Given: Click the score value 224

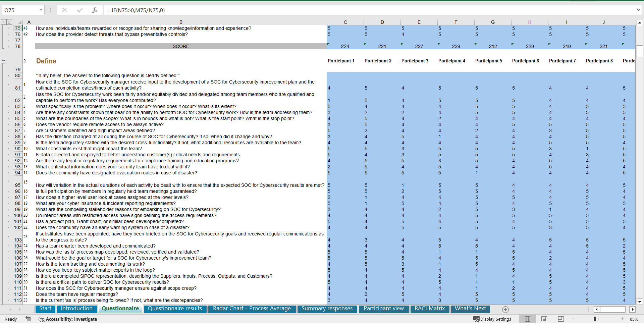Looking at the screenshot, I should click(345, 46).
